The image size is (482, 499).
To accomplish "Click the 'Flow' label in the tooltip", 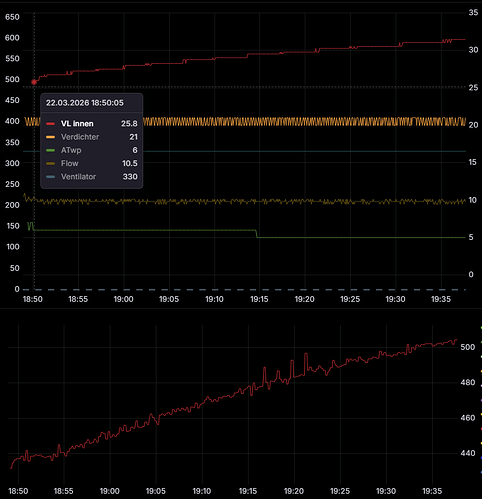I will (x=69, y=163).
